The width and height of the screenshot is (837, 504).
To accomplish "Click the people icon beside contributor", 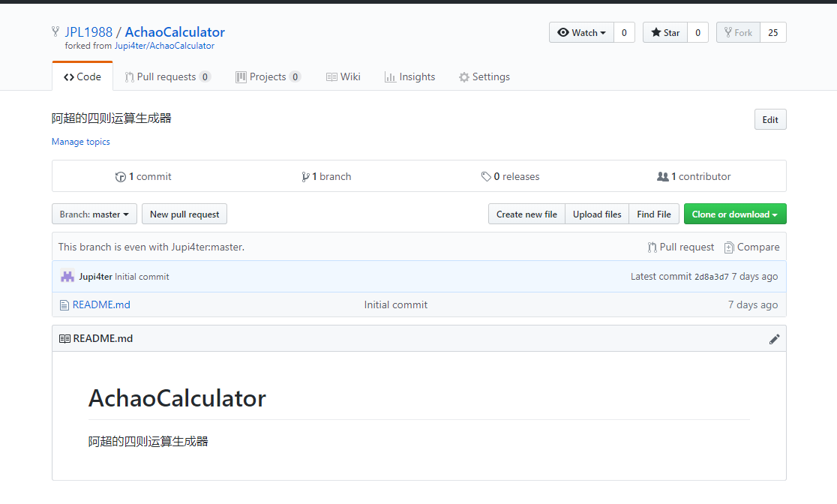I will click(662, 177).
